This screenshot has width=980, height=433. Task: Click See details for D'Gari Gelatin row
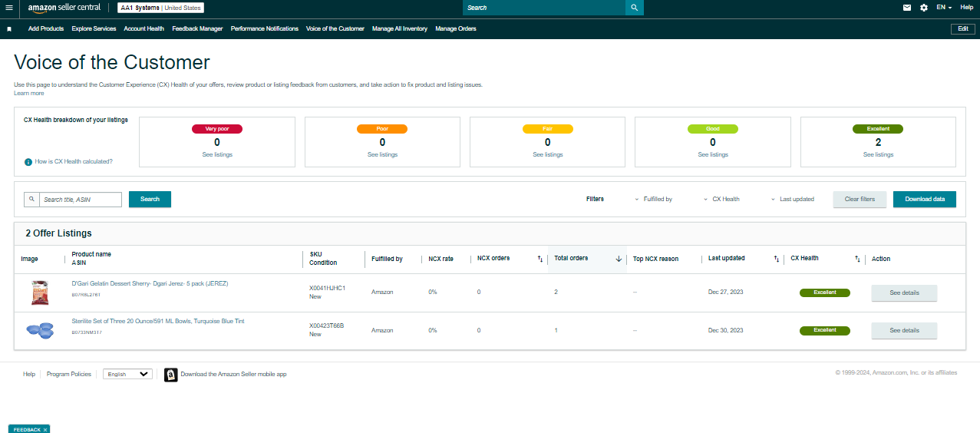coord(904,293)
